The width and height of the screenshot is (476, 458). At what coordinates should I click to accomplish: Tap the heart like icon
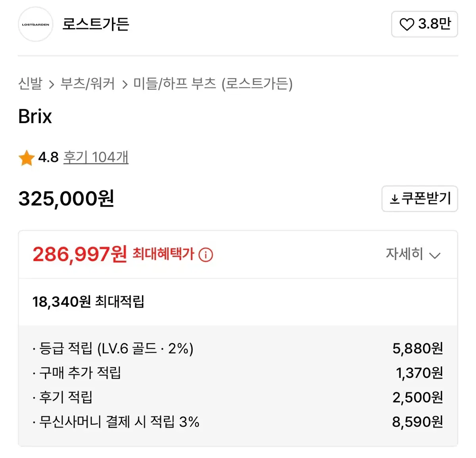407,25
